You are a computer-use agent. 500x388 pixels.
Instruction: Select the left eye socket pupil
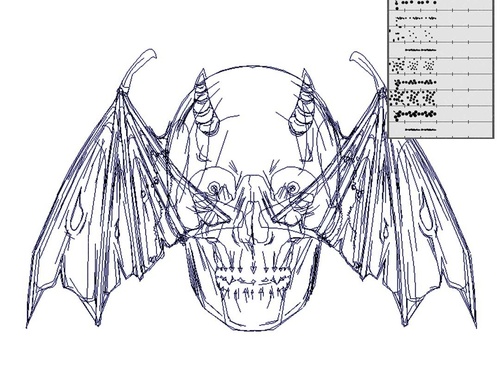point(213,188)
